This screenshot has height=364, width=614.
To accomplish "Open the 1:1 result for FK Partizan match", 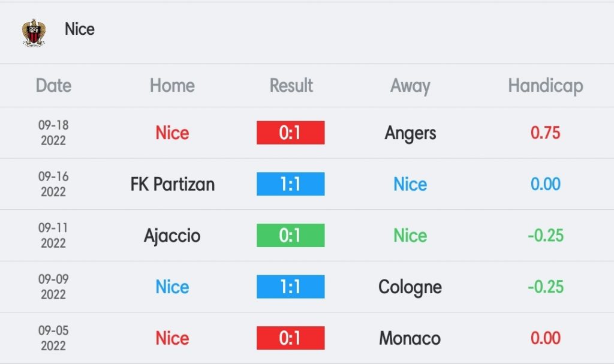I will point(291,183).
